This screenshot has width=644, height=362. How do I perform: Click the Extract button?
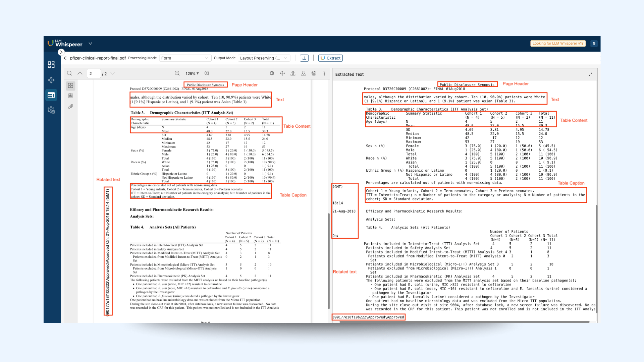pyautogui.click(x=330, y=58)
